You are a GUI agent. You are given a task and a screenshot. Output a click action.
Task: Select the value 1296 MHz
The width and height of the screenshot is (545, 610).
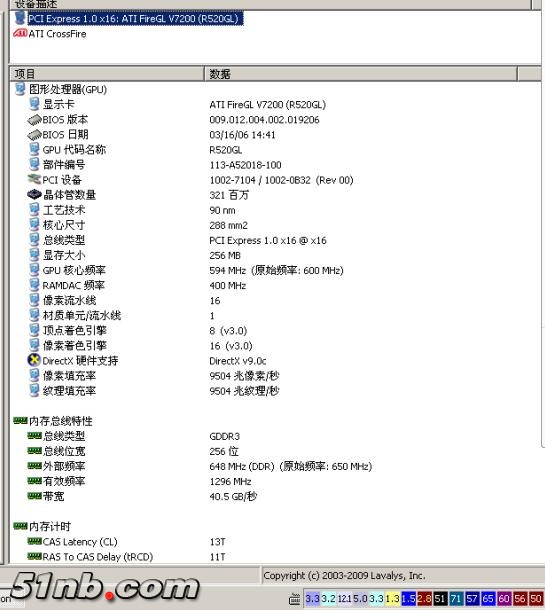coord(230,482)
